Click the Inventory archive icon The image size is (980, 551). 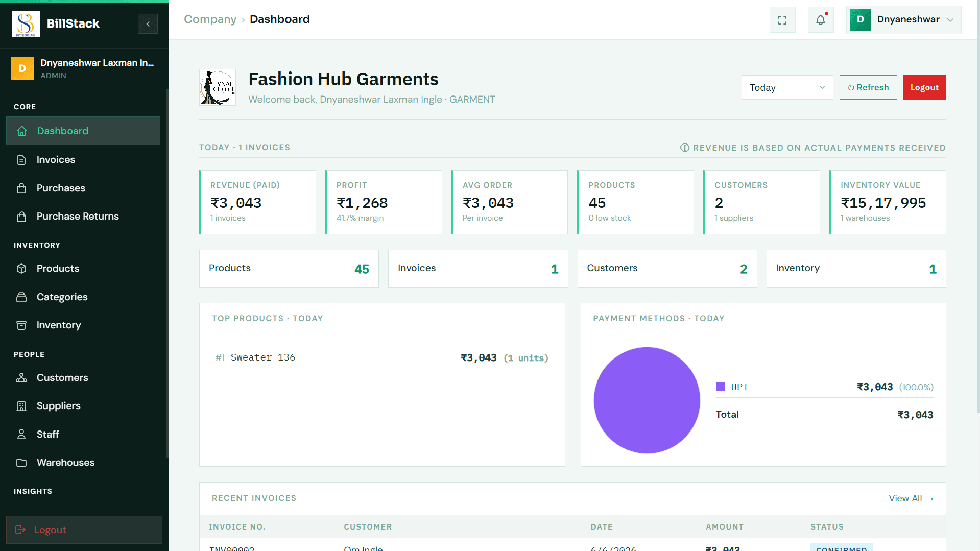tap(21, 325)
